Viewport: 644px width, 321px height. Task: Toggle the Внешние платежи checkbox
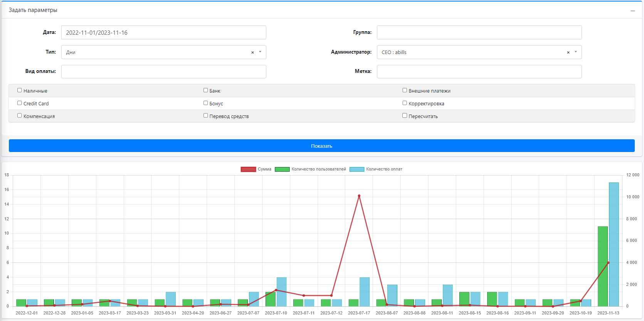405,90
